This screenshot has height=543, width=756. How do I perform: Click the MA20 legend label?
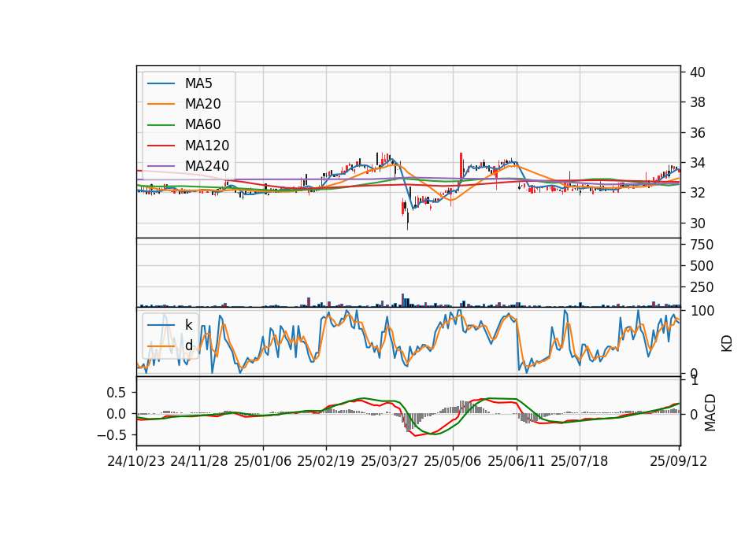pos(202,104)
